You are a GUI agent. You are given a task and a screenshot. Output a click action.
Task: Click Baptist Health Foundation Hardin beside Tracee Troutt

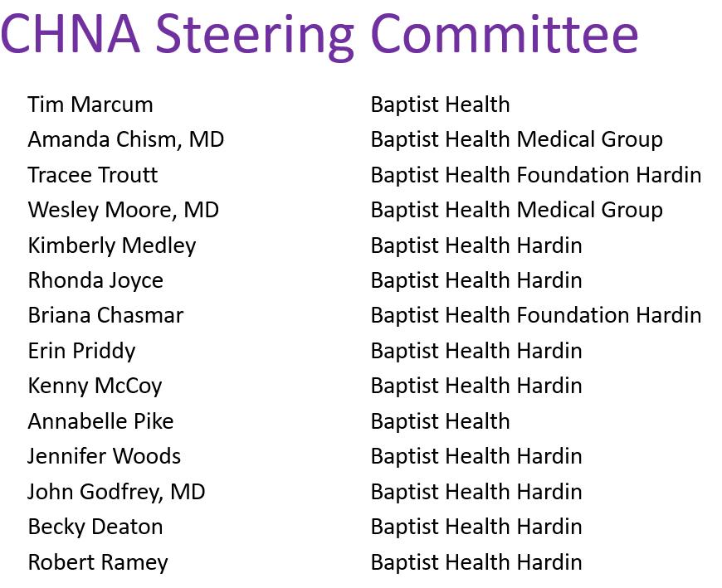point(536,175)
